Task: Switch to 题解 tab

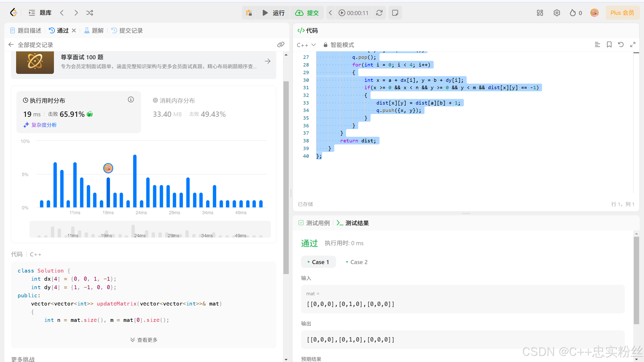Action: click(x=94, y=31)
